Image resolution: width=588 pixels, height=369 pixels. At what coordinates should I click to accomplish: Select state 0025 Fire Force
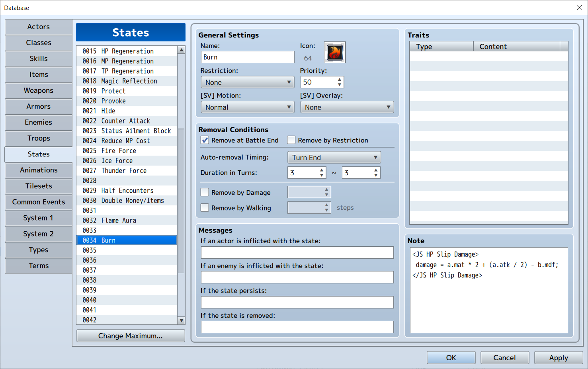tap(127, 151)
